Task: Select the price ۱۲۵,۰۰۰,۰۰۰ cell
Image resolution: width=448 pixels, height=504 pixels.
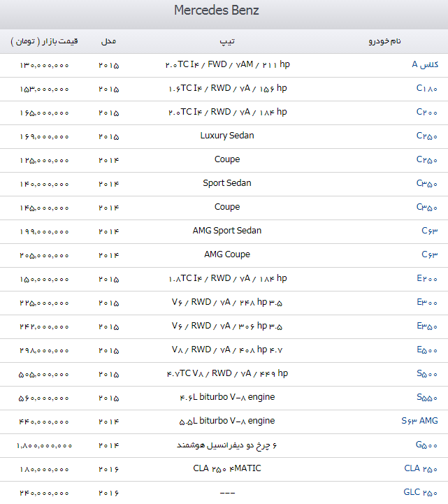Action: coord(44,160)
